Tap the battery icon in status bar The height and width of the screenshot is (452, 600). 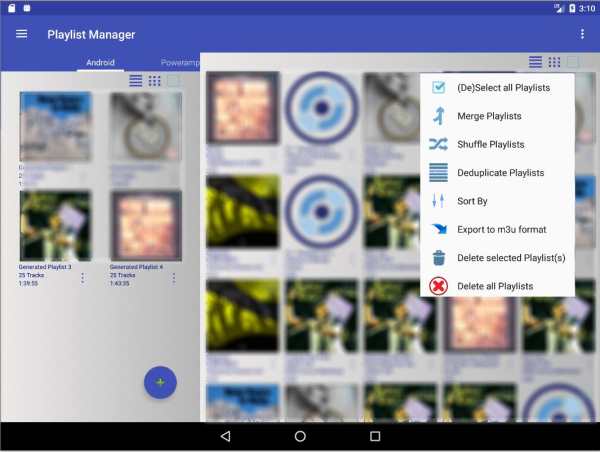coord(572,8)
